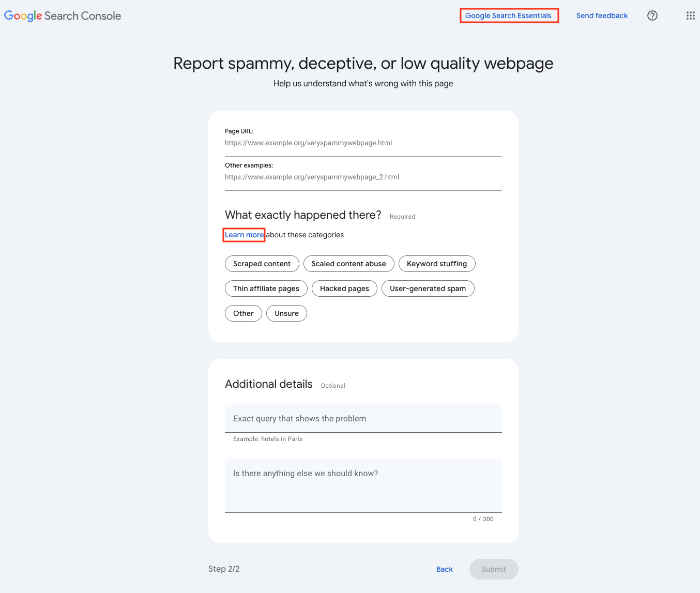700x593 pixels.
Task: Open Learn more about these categories
Action: coord(244,235)
